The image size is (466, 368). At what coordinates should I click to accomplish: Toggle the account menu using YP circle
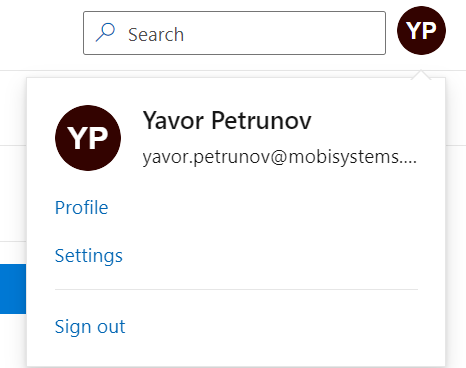click(421, 30)
